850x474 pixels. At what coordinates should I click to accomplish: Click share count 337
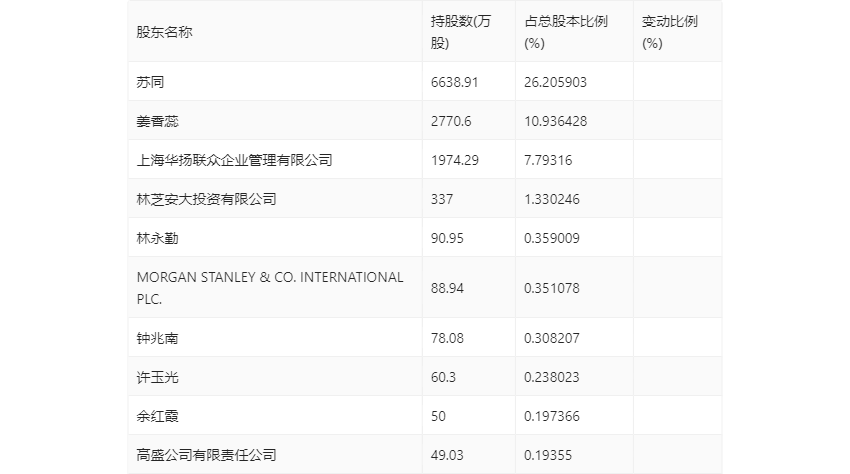coord(442,199)
